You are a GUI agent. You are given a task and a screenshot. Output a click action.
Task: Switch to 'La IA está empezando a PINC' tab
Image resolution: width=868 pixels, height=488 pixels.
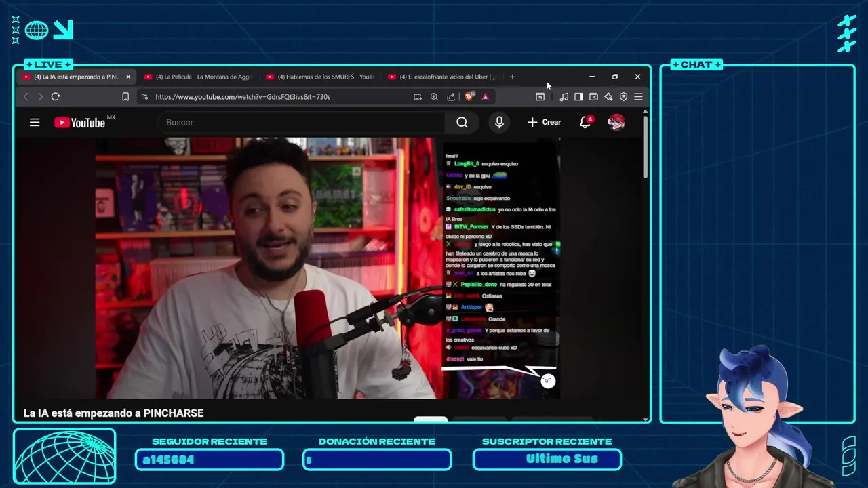(x=76, y=77)
